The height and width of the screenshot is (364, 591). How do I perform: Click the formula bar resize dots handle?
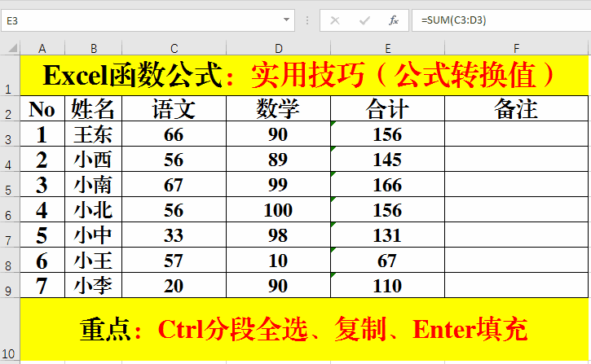tap(307, 20)
